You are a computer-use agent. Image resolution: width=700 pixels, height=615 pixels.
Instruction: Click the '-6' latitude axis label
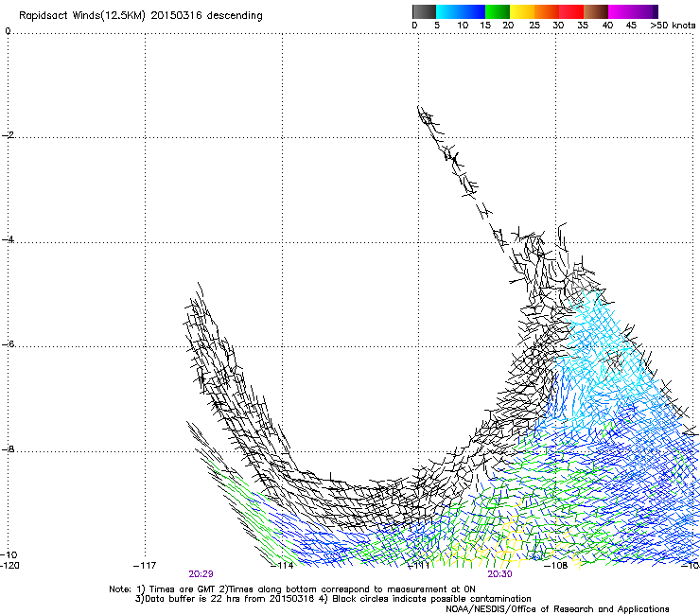(8, 344)
